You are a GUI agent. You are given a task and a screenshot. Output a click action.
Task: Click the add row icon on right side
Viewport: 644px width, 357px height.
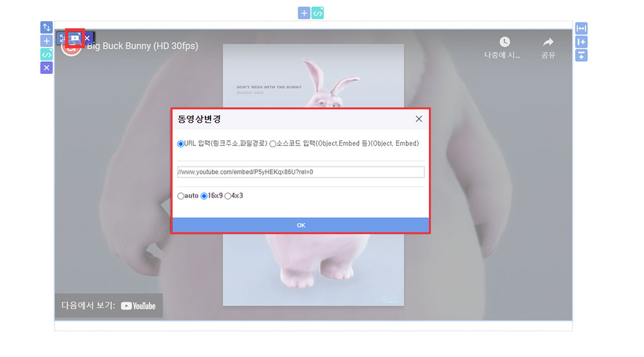[x=582, y=55]
